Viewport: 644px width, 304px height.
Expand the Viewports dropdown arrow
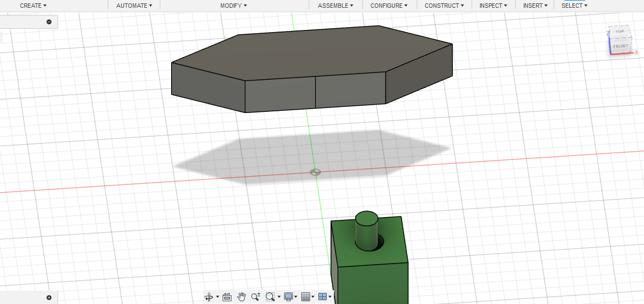[330, 297]
